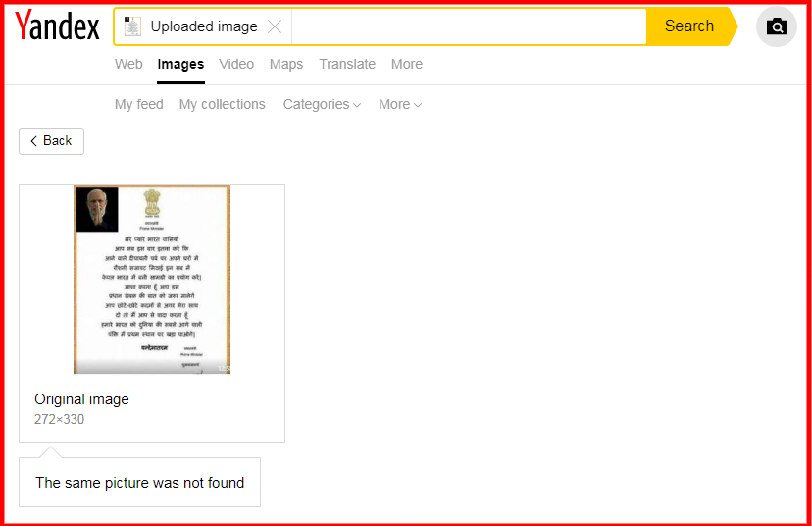
Task: Click the 'Original image' label
Action: click(x=81, y=399)
